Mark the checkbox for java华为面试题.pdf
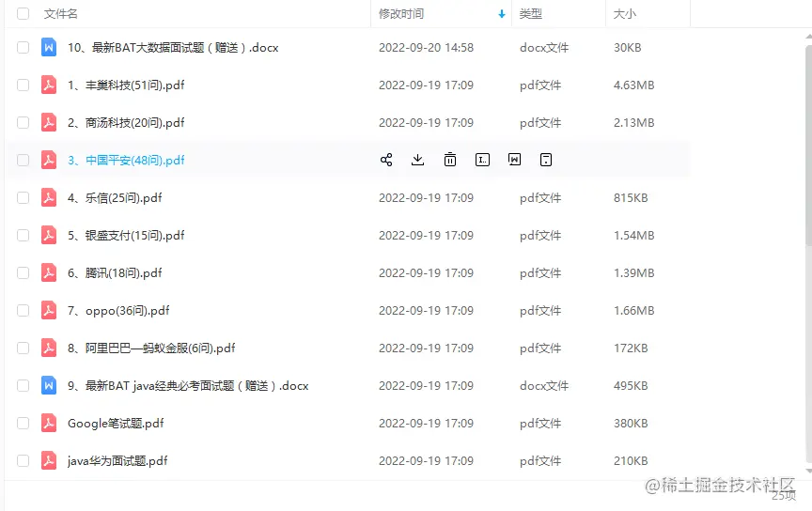The height and width of the screenshot is (511, 812). [23, 461]
